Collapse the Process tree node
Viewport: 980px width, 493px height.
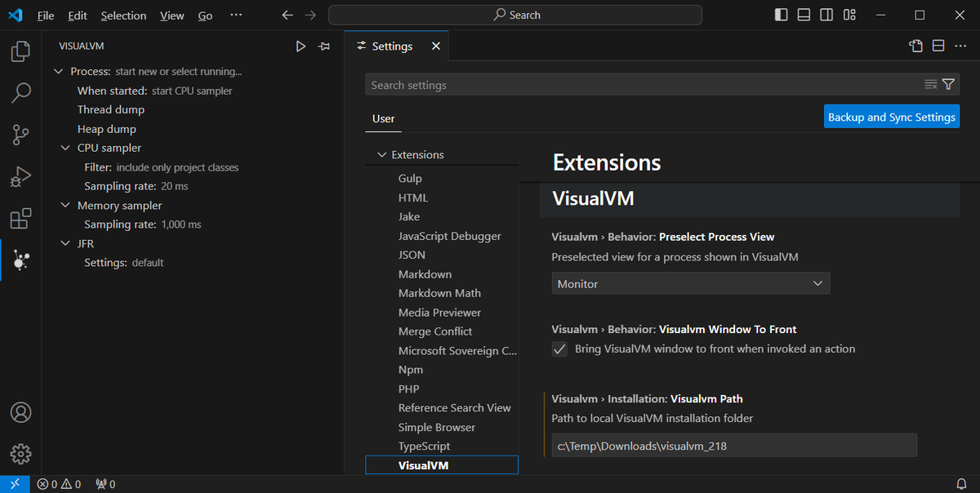tap(58, 72)
